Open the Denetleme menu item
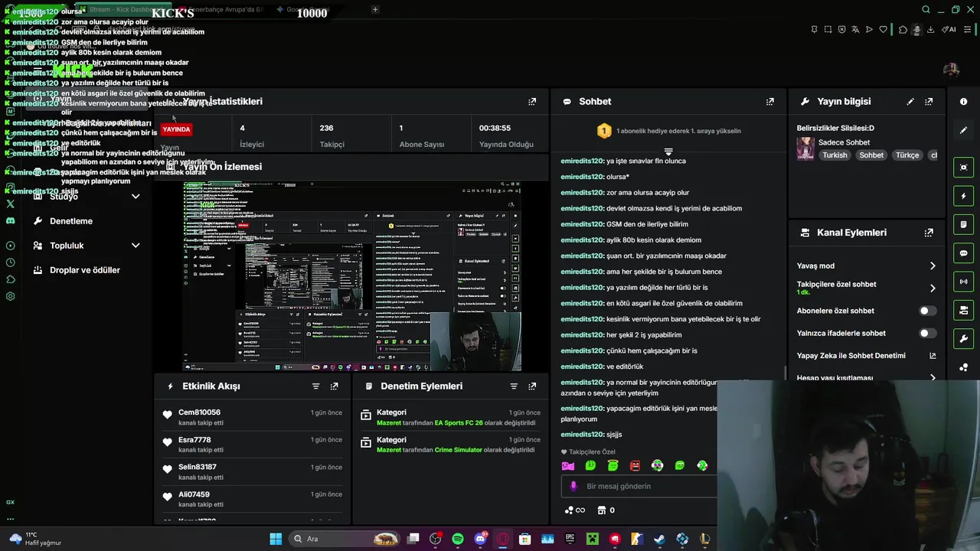The image size is (980, 551). [71, 221]
